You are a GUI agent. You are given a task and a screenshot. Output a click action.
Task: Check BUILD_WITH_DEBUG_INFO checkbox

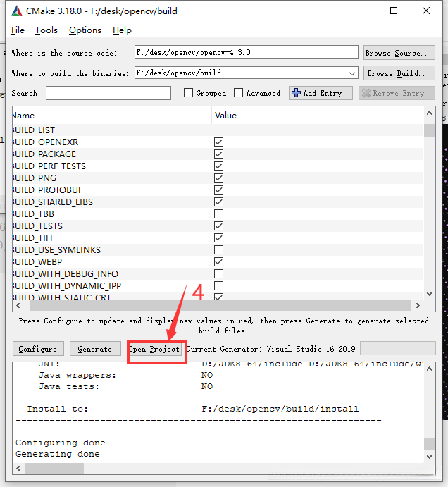click(218, 273)
